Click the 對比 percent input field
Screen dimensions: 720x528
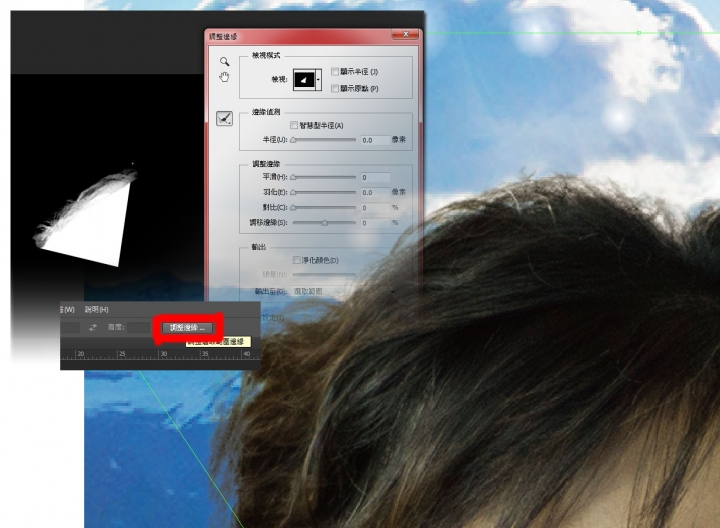tap(375, 208)
